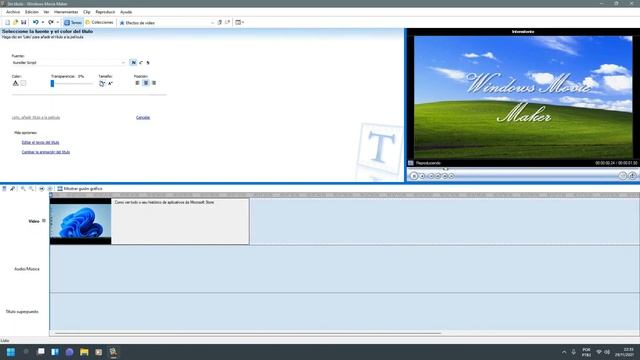
Task: Click Editar el texto del título link
Action: pyautogui.click(x=40, y=142)
